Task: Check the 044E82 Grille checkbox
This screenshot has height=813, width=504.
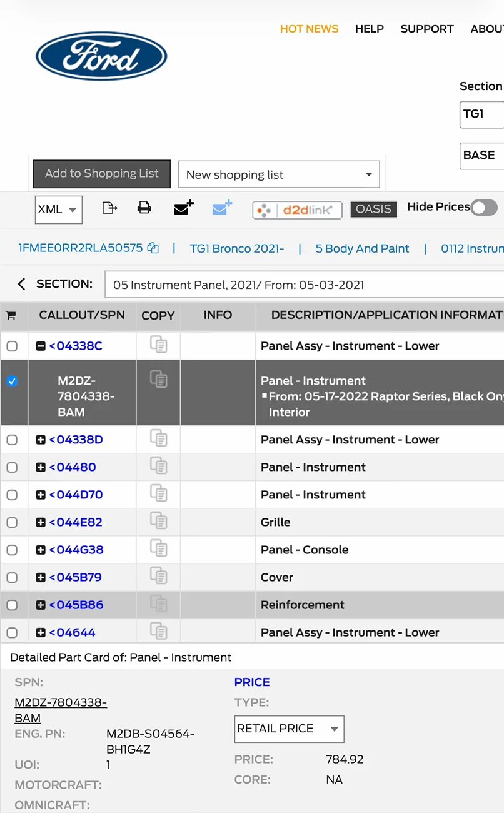Action: pos(12,522)
